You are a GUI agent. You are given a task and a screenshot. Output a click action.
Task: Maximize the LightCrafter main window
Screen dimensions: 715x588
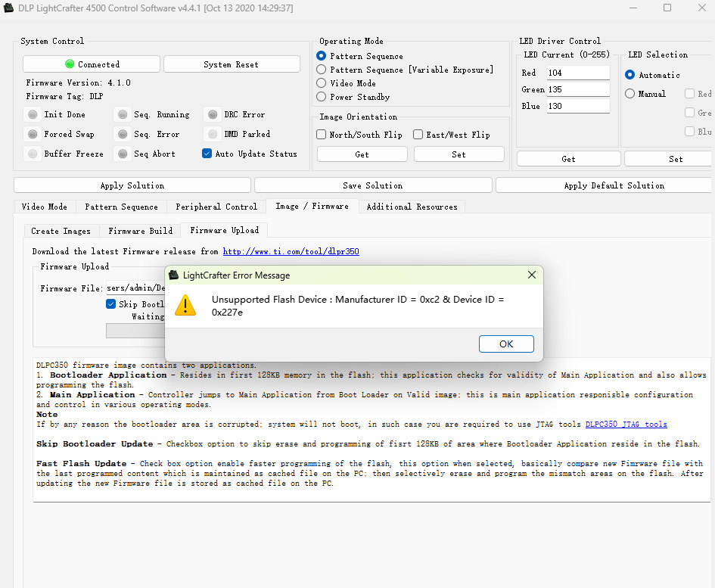pyautogui.click(x=667, y=8)
